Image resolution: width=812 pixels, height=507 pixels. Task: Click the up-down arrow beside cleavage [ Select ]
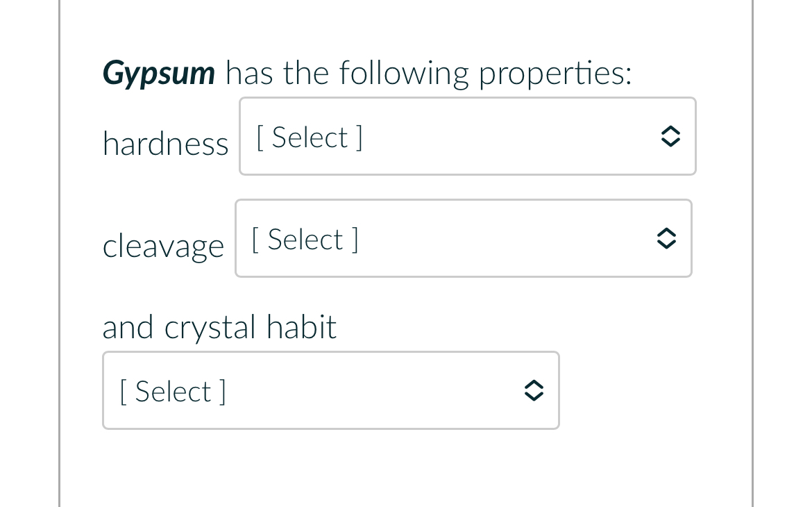point(666,238)
